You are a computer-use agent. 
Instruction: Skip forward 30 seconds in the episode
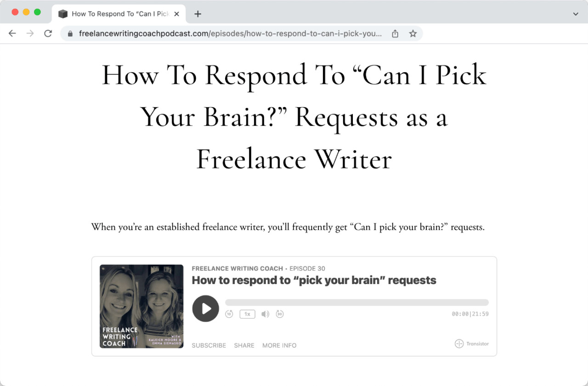[x=280, y=314]
